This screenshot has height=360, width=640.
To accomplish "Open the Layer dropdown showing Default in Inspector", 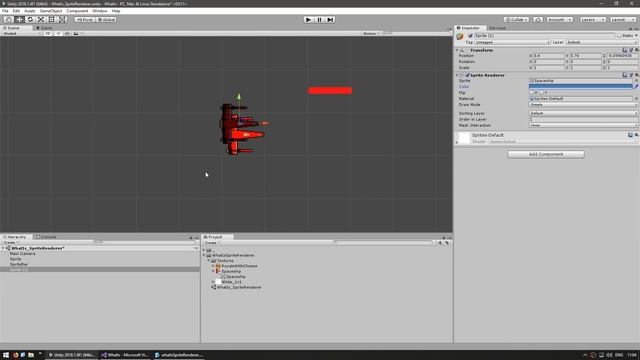I will pyautogui.click(x=602, y=42).
